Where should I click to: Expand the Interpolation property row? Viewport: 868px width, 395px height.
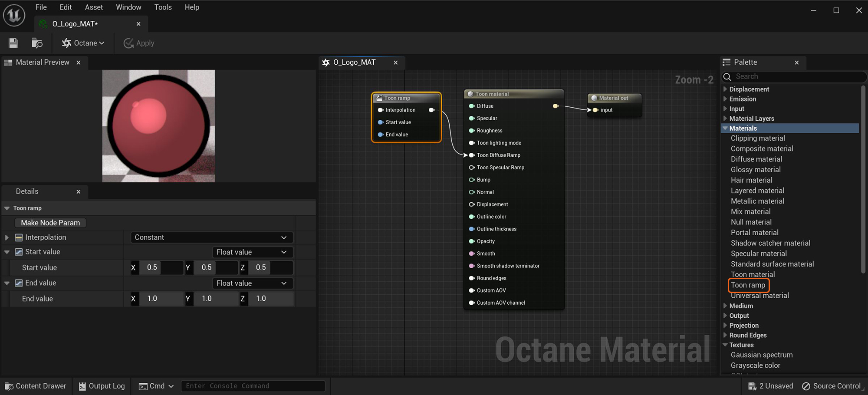point(7,237)
